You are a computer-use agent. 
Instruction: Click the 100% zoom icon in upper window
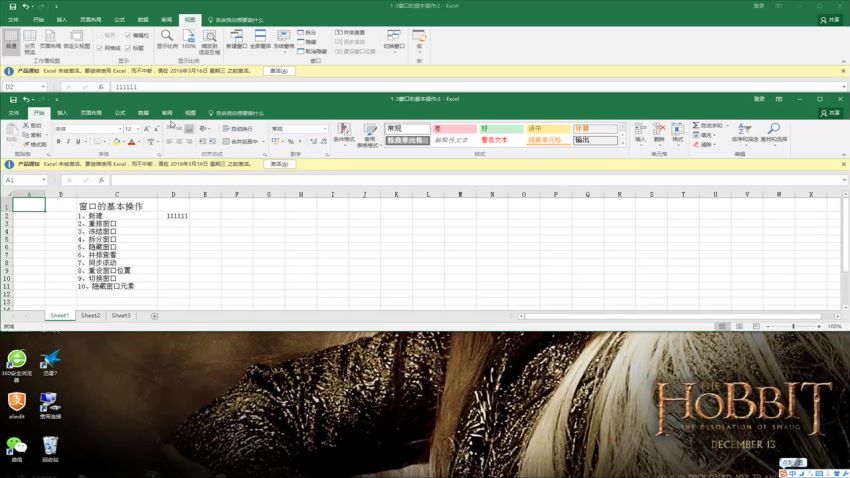tap(189, 39)
